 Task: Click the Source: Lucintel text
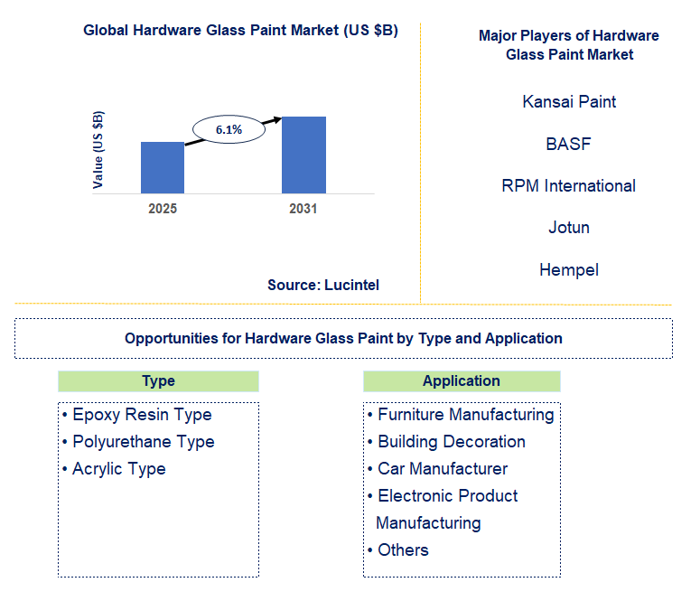323,285
